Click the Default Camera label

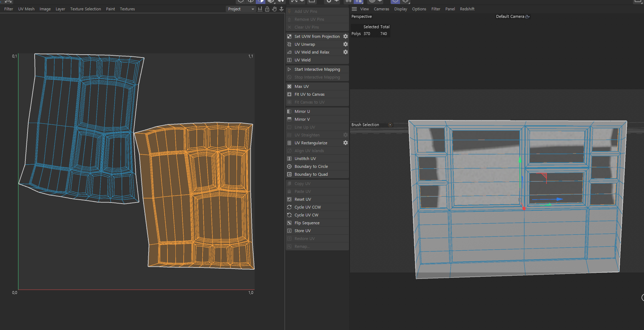point(510,16)
